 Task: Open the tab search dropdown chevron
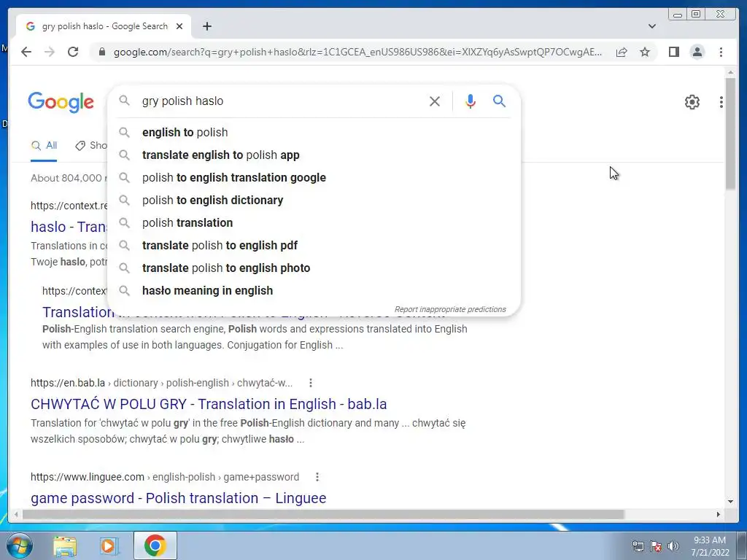(x=652, y=26)
